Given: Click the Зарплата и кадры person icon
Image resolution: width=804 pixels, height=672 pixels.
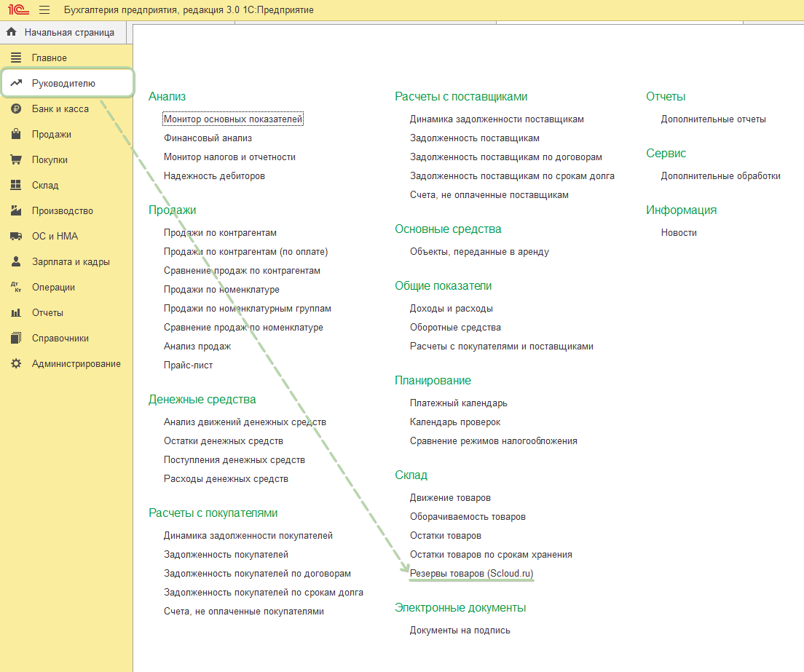Looking at the screenshot, I should pos(17,261).
